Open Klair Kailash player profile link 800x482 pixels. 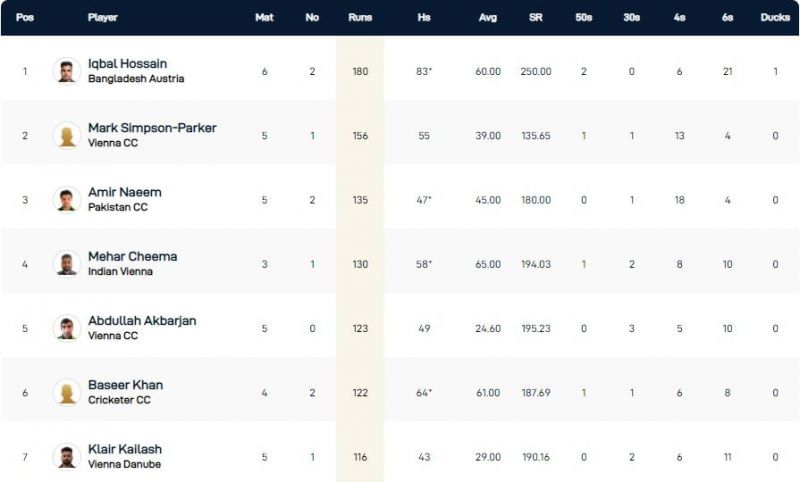pyautogui.click(x=125, y=449)
